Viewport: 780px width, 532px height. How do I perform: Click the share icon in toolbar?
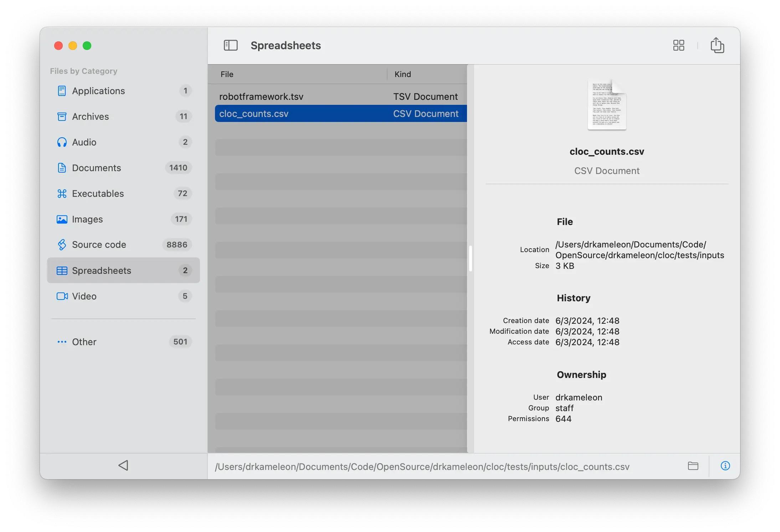tap(717, 45)
